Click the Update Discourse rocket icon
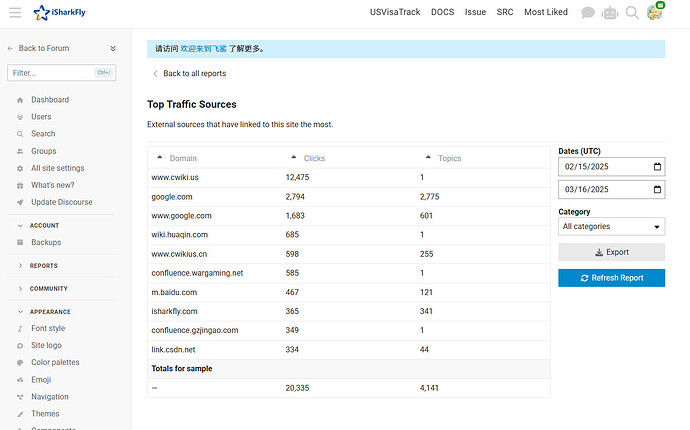Screen dimensions: 690x430 20,202
